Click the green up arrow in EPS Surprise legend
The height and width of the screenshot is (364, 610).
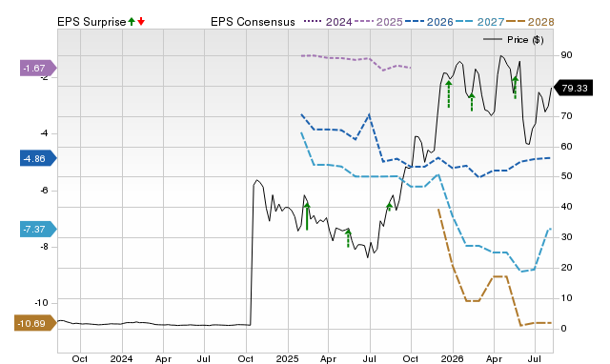click(132, 21)
